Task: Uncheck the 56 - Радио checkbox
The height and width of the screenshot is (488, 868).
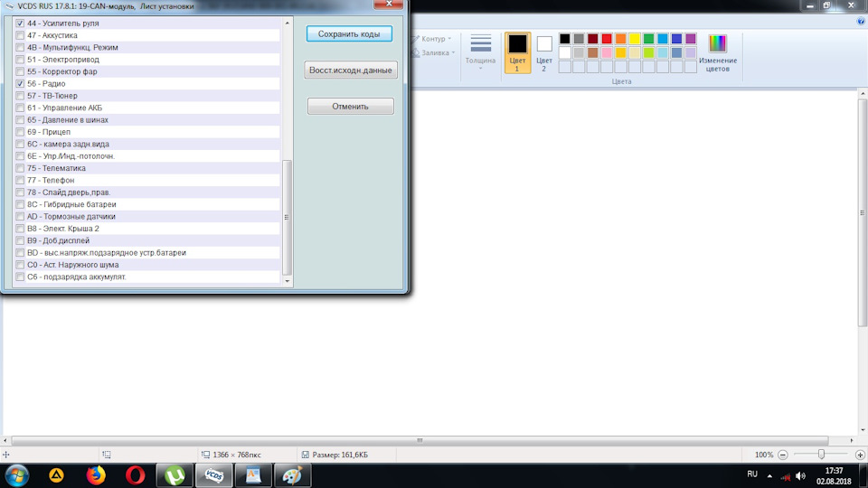Action: pos(20,83)
